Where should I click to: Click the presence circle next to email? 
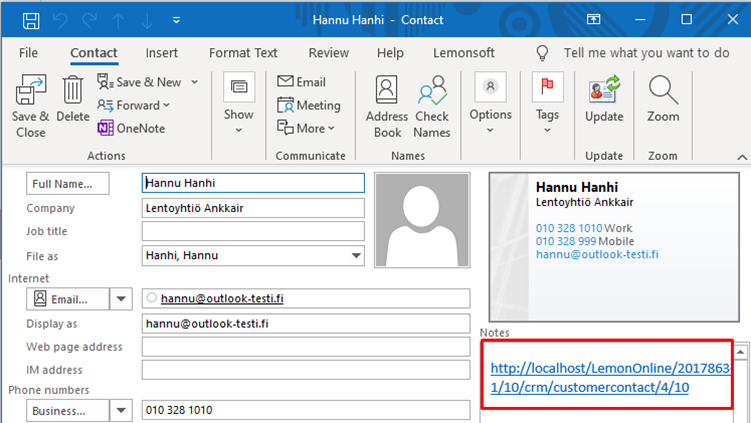point(152,297)
